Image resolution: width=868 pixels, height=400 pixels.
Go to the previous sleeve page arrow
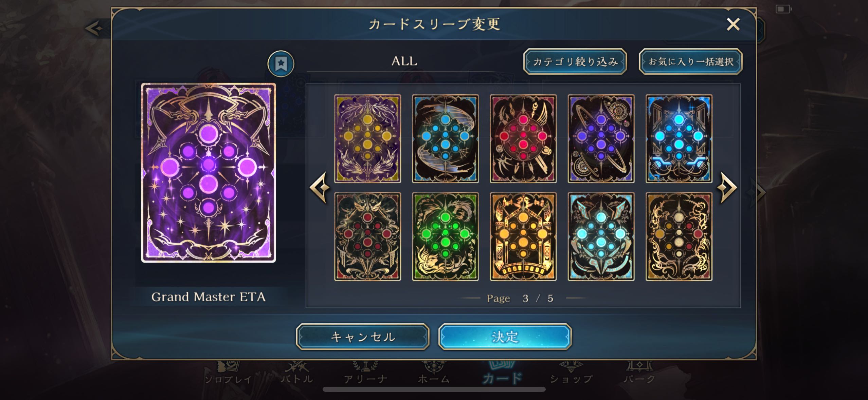tap(320, 188)
